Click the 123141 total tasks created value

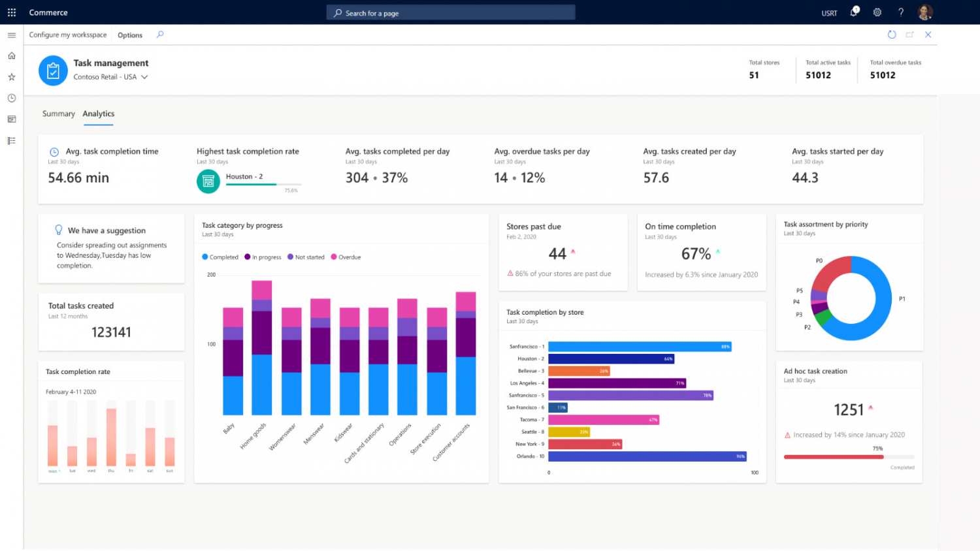(111, 332)
